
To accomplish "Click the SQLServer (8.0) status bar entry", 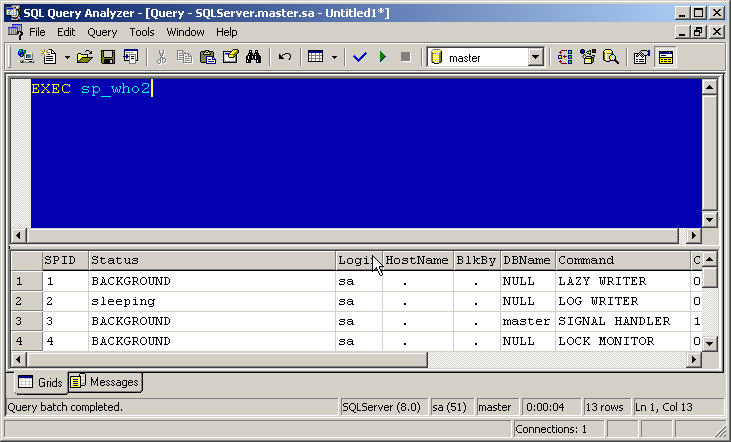I will (383, 407).
